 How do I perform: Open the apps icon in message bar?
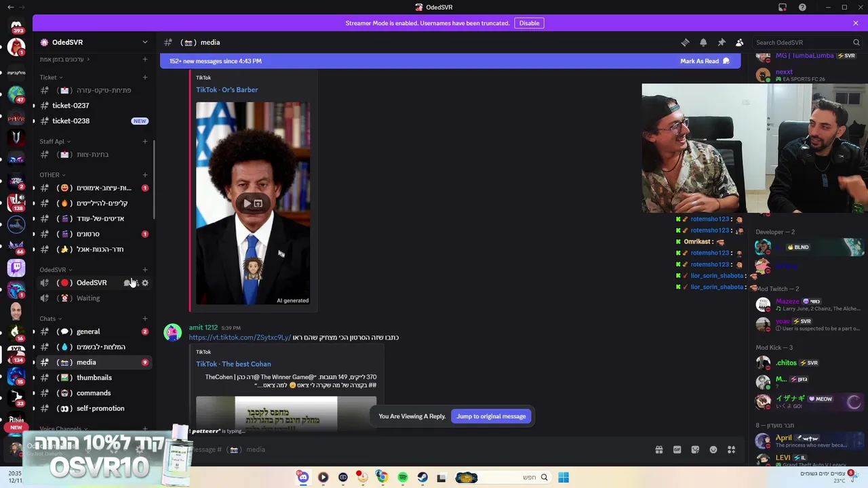731,449
